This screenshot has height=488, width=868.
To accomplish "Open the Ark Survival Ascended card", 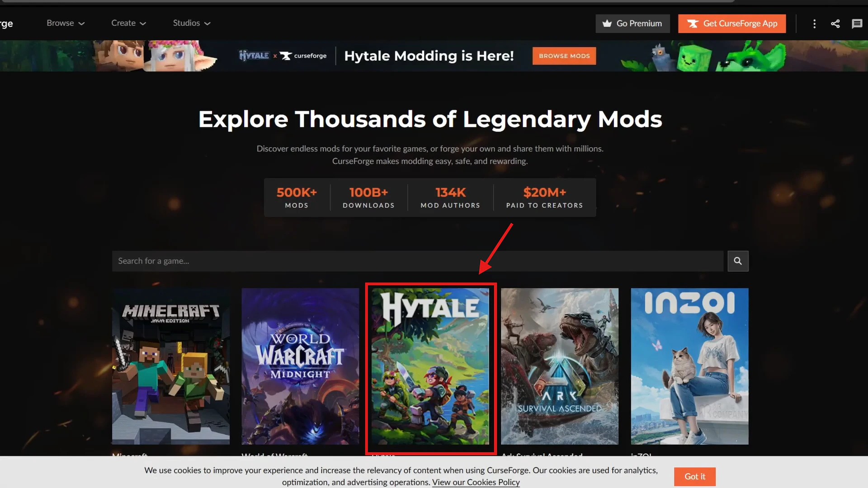I will (x=560, y=366).
